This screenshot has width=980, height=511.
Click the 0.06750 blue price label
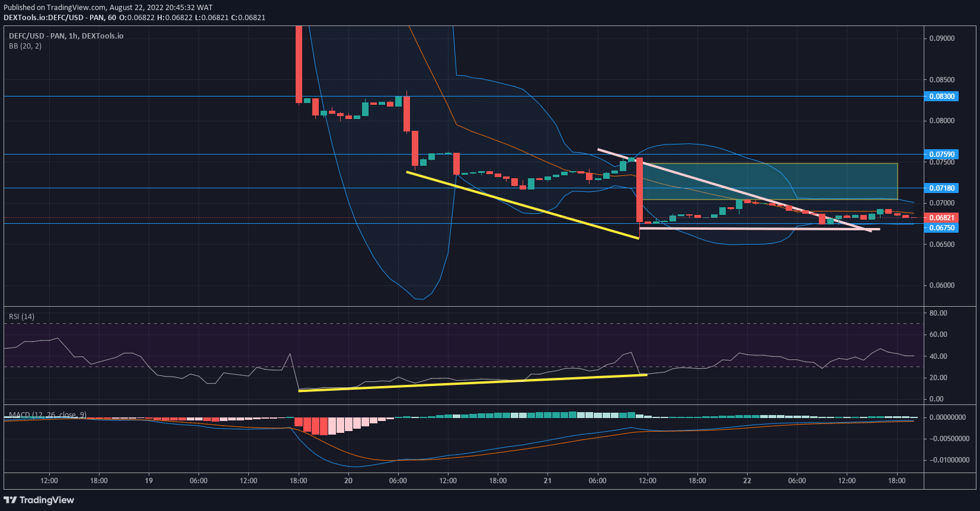click(941, 227)
